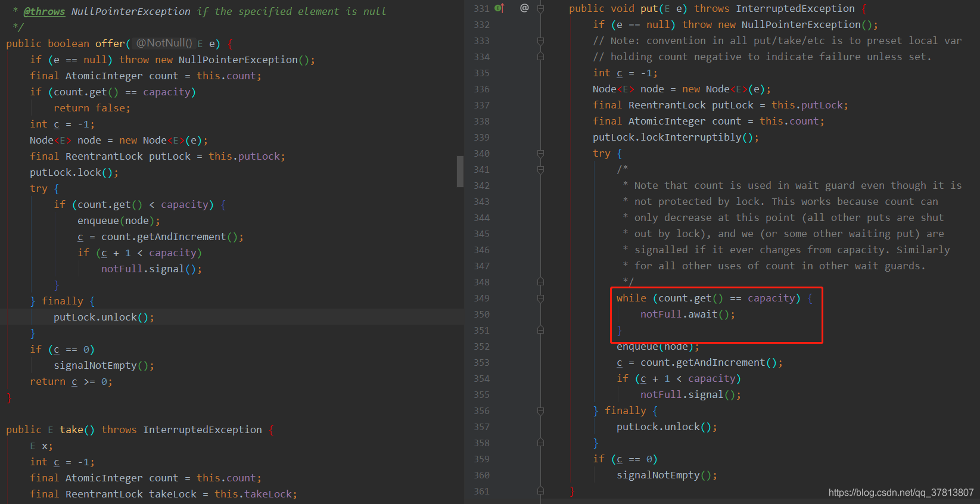Toggle the comment end fold marker on line 348
Screen dimensions: 980x504
(x=540, y=282)
